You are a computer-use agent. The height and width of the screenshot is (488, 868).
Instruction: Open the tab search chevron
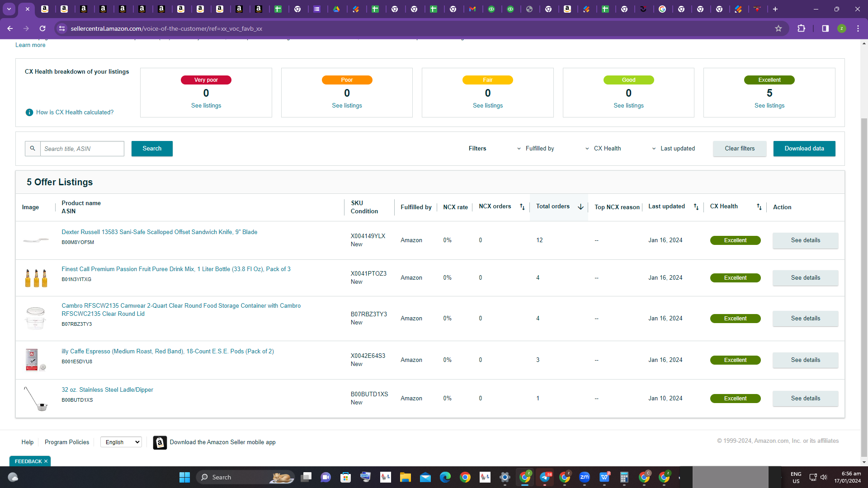pyautogui.click(x=9, y=9)
